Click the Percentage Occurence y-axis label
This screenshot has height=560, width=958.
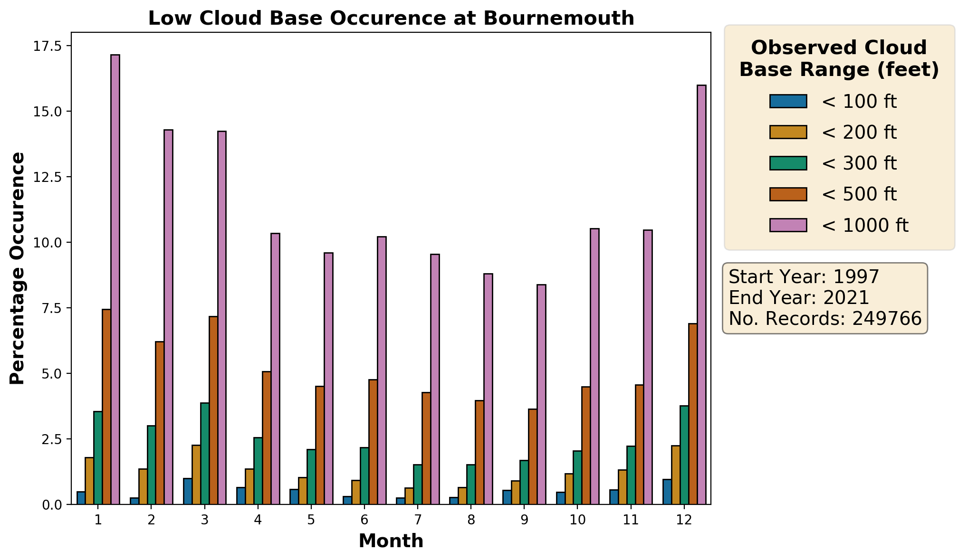tap(18, 268)
